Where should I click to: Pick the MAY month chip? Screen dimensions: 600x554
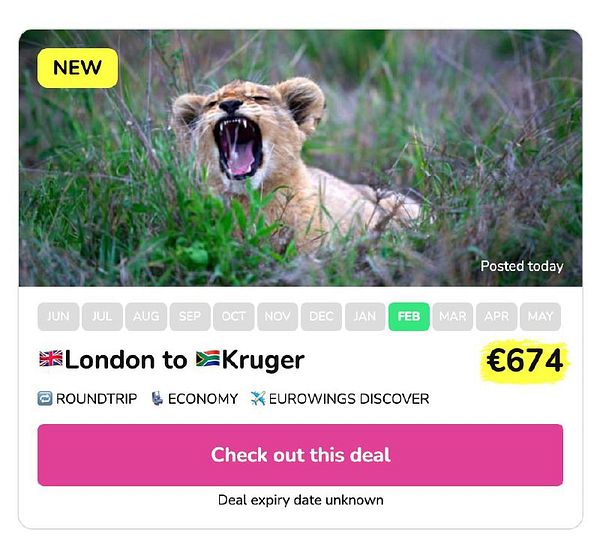tap(540, 316)
